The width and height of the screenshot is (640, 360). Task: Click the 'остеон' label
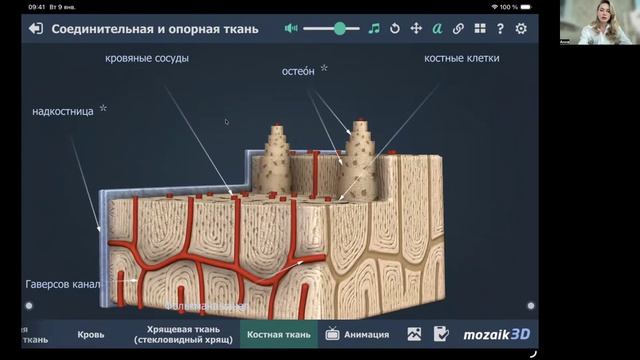[298, 71]
